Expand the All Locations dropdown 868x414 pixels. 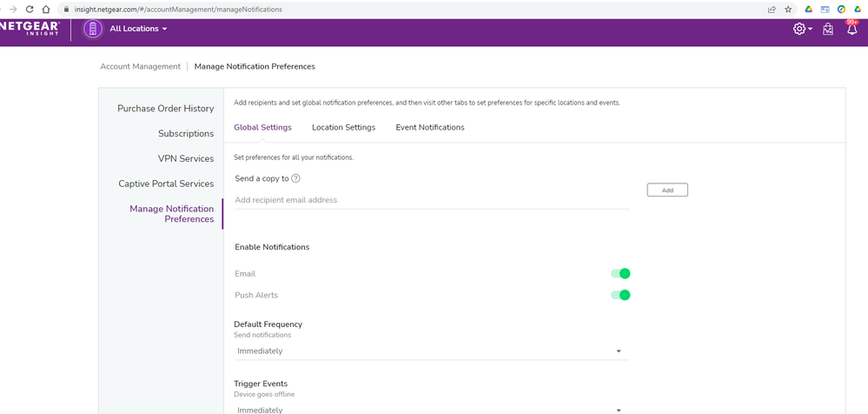pyautogui.click(x=138, y=29)
